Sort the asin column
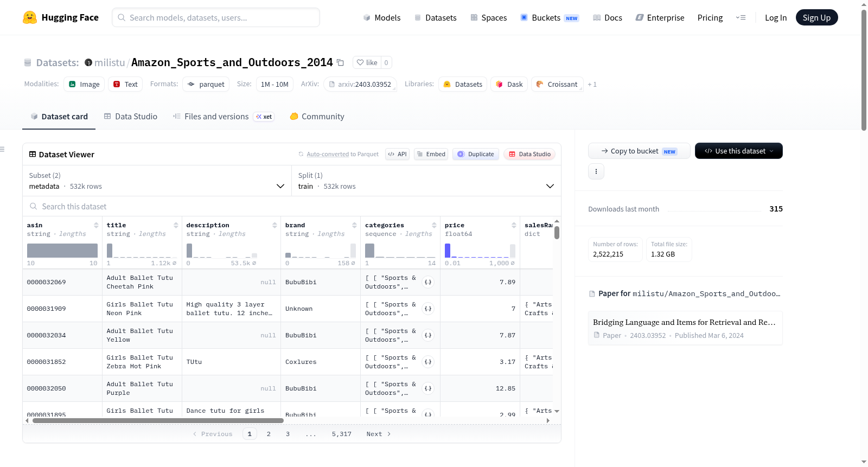The image size is (868, 467). (x=96, y=225)
